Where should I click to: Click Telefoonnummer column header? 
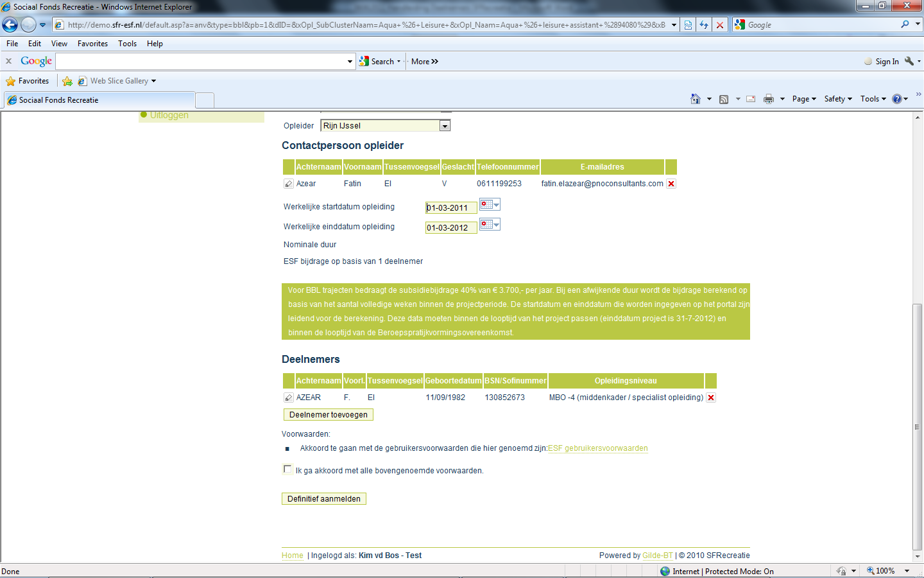[x=508, y=167]
